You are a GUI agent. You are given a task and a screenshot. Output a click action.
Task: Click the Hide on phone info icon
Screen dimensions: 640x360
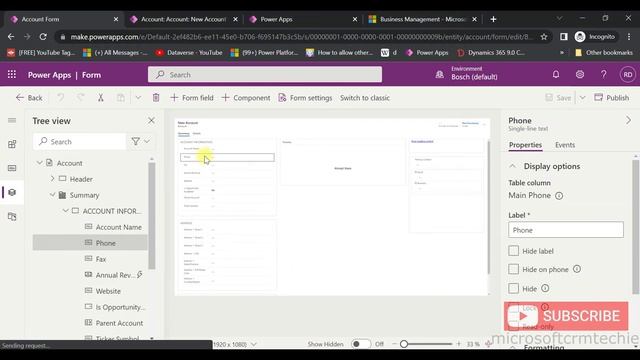click(577, 269)
